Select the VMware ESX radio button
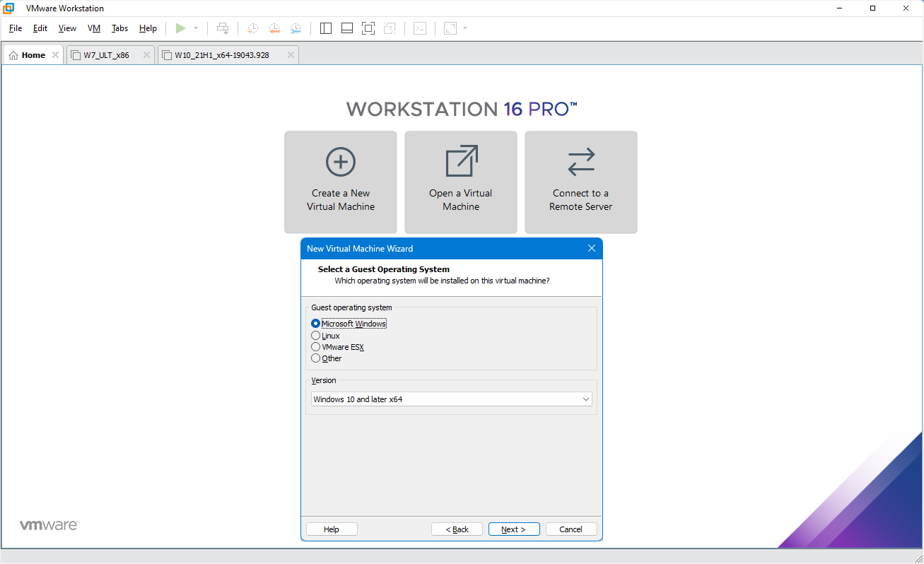 coord(315,347)
